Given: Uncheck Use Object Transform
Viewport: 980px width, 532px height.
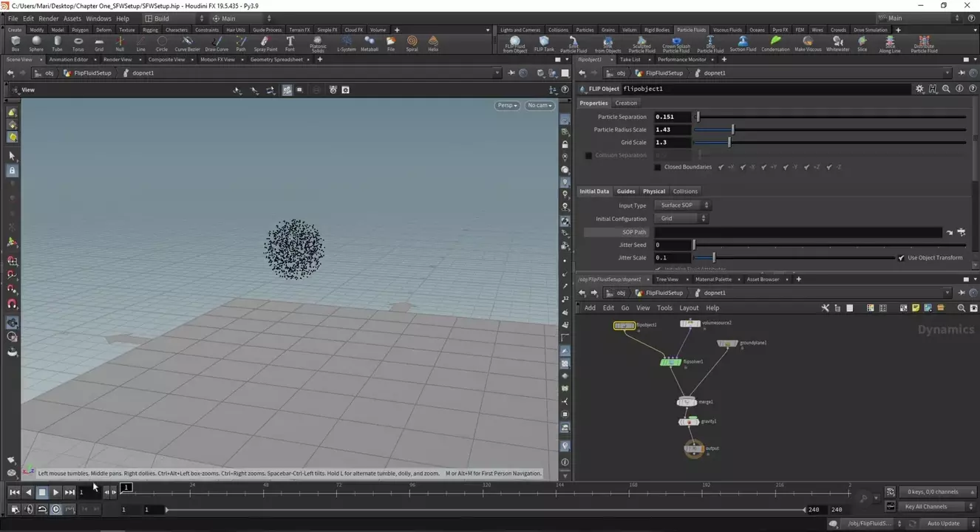Looking at the screenshot, I should [x=901, y=258].
